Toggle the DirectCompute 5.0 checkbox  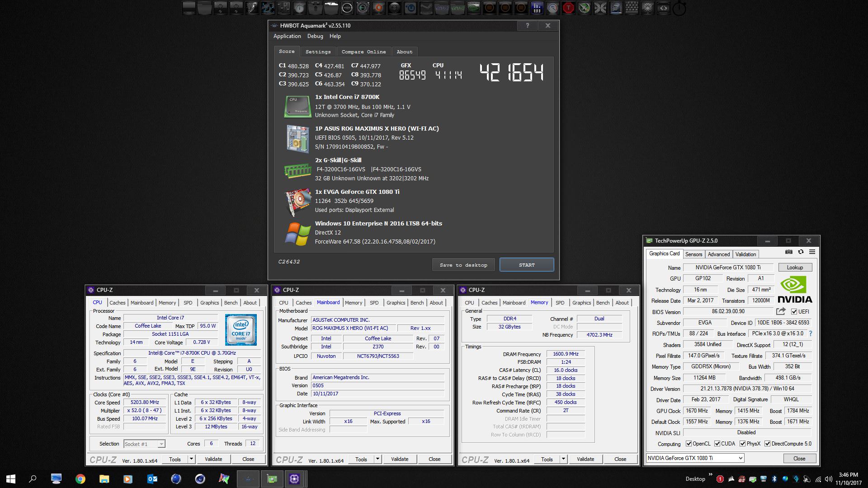(x=767, y=444)
